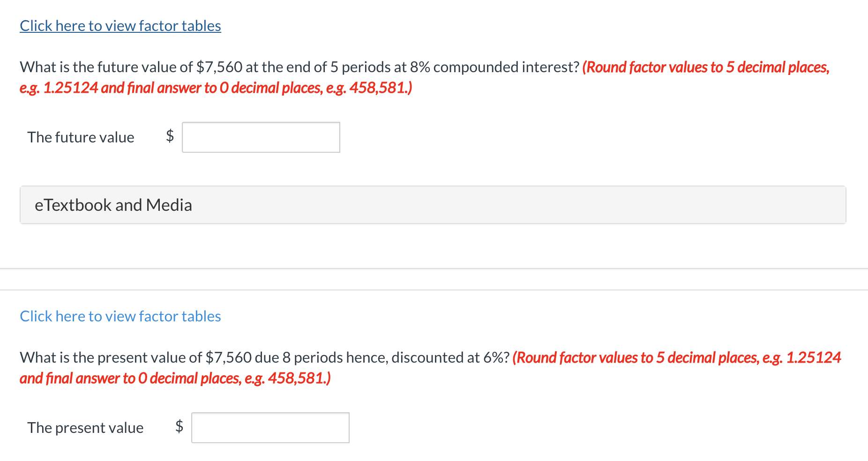Screen dimensions: 868x461
Task: Click The future value label
Action: click(81, 137)
